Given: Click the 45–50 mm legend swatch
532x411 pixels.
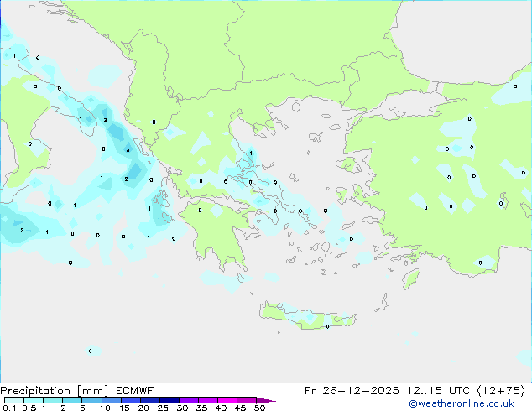Looking at the screenshot, I should coord(247,400).
